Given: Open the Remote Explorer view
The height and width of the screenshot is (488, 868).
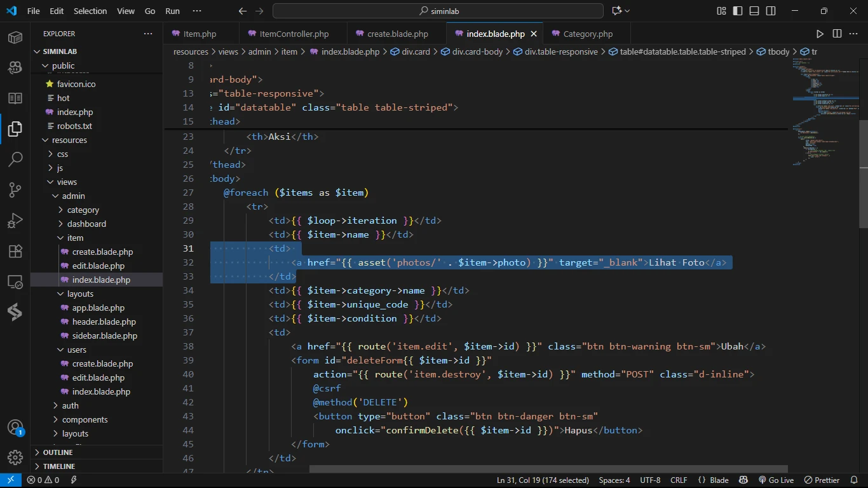Looking at the screenshot, I should tap(15, 281).
